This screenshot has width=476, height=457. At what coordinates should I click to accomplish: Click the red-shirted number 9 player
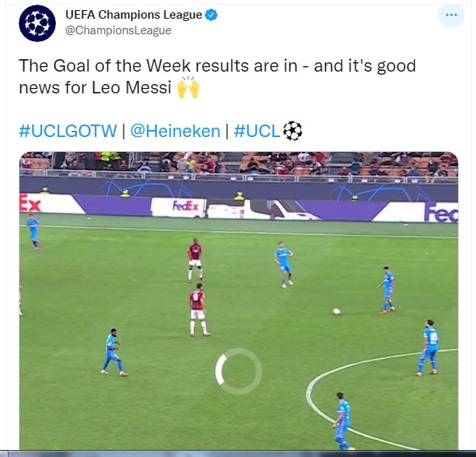(198, 310)
